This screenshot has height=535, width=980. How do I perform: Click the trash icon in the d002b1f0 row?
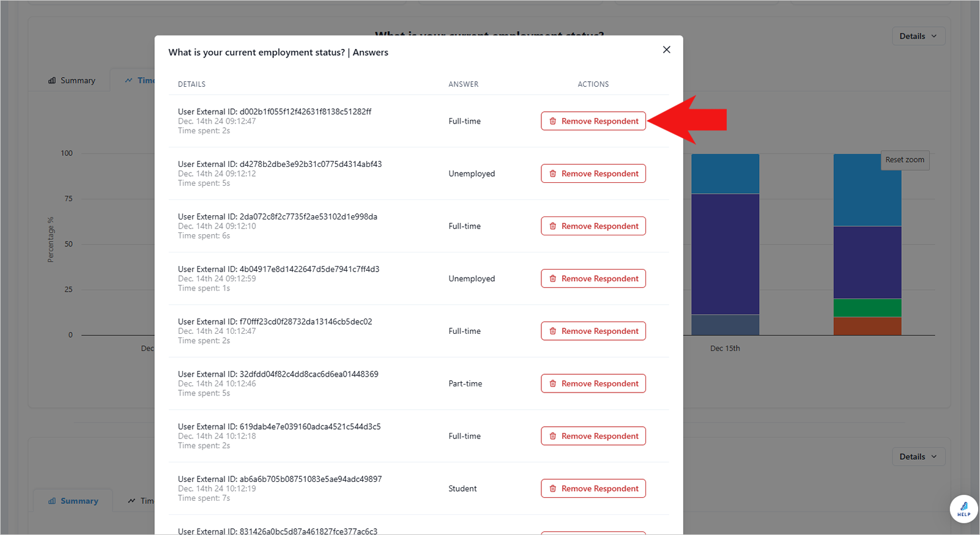[553, 121]
